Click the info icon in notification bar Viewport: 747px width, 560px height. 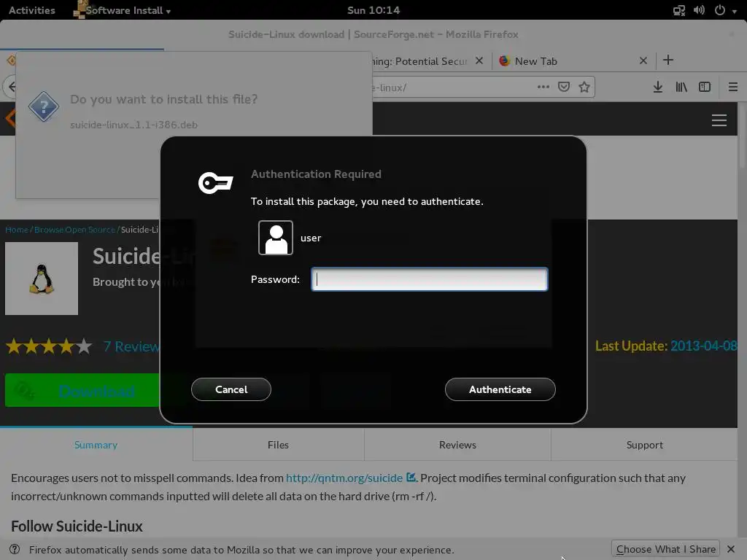click(x=15, y=549)
